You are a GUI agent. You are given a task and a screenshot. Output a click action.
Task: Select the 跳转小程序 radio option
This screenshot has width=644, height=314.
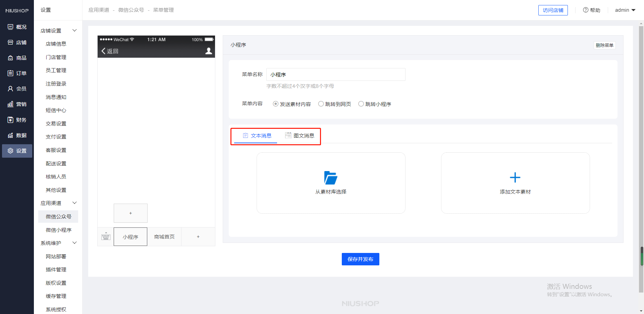pos(361,104)
